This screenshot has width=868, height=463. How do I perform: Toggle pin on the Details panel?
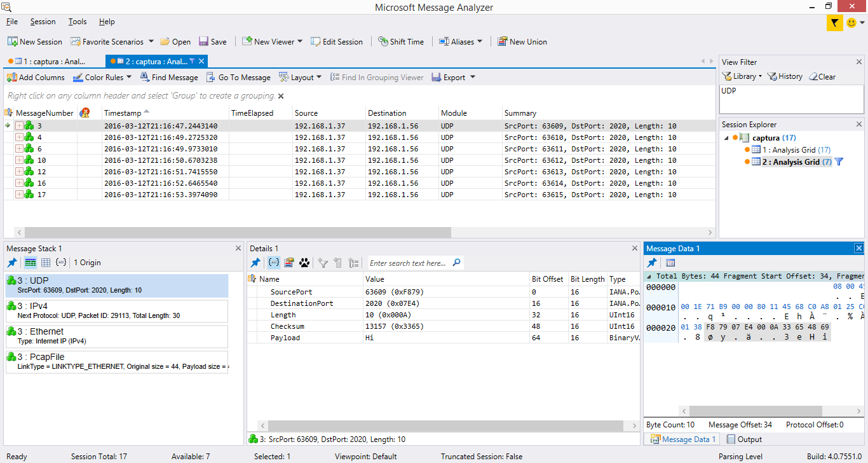(x=255, y=263)
